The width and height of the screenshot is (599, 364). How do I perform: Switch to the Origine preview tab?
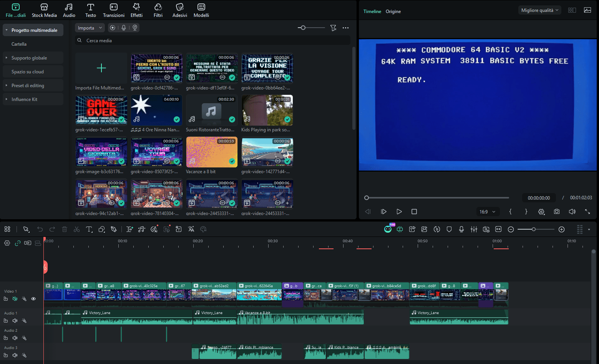pyautogui.click(x=393, y=12)
